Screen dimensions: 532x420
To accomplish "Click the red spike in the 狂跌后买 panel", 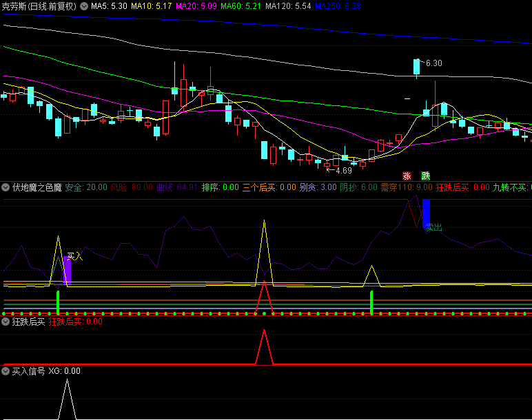I will coord(264,347).
